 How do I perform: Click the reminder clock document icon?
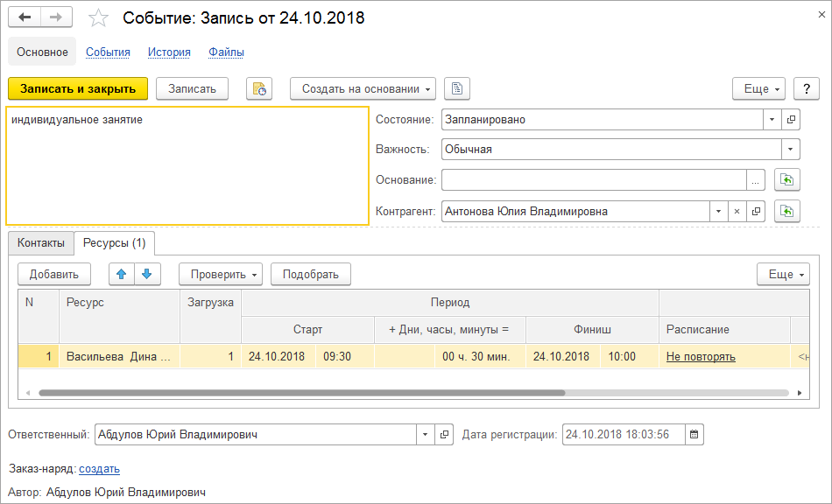click(259, 88)
